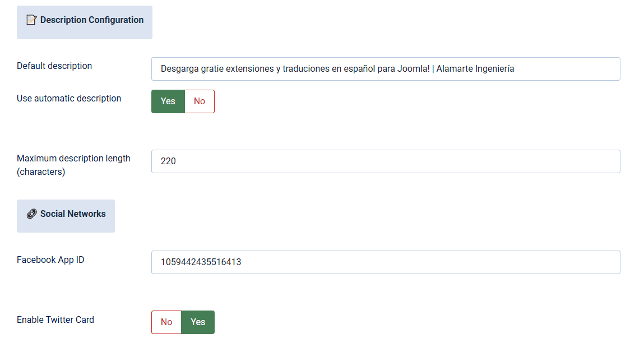
Task: Click the Enable Twitter Card label
Action: [55, 320]
